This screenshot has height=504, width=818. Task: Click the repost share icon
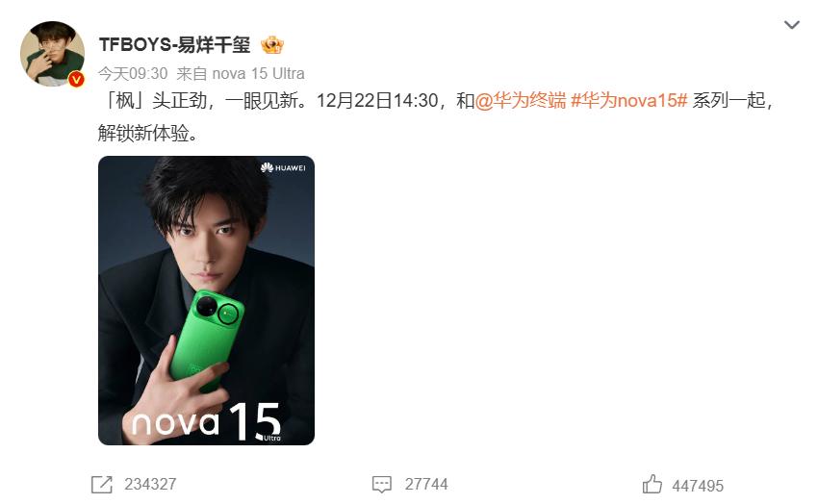[102, 484]
